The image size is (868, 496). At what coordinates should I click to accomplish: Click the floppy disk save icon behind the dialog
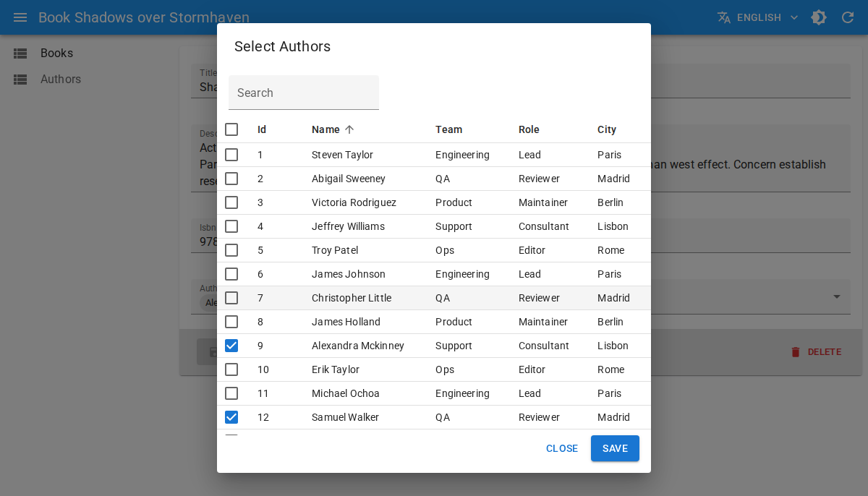pyautogui.click(x=212, y=352)
